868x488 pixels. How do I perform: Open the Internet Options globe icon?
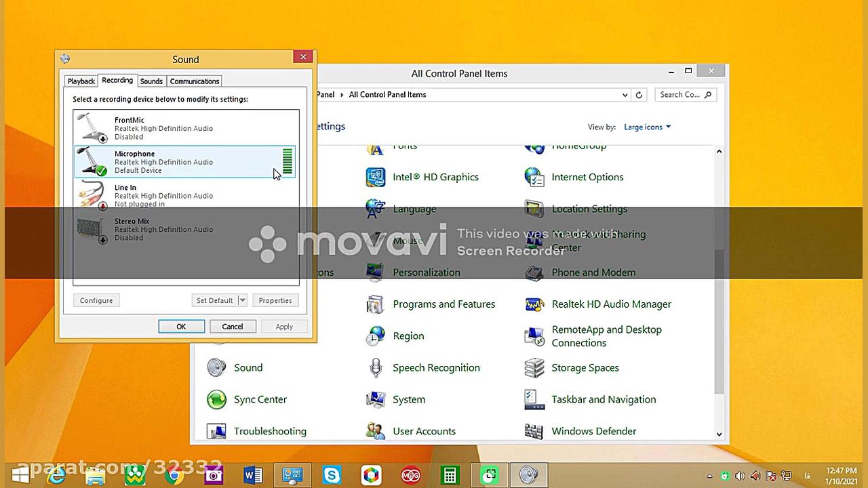534,177
